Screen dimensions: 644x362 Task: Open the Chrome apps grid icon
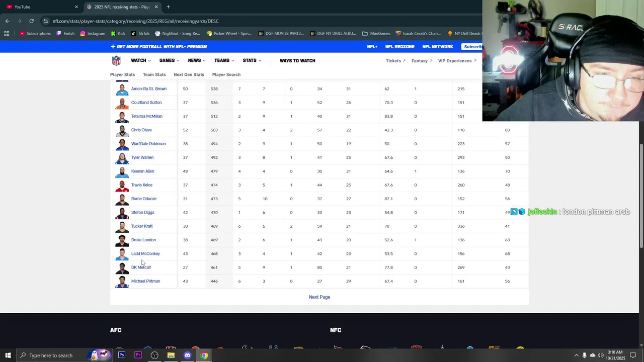(x=7, y=34)
